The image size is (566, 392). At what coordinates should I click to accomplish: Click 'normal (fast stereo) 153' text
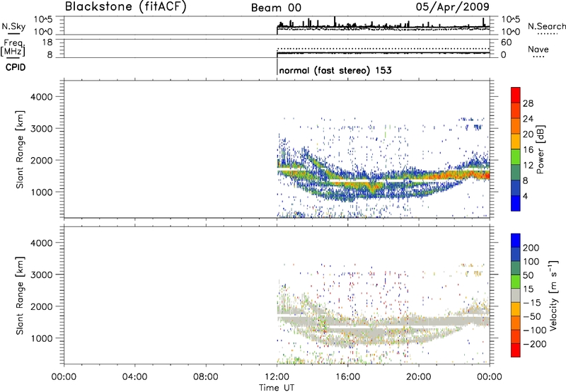[335, 70]
